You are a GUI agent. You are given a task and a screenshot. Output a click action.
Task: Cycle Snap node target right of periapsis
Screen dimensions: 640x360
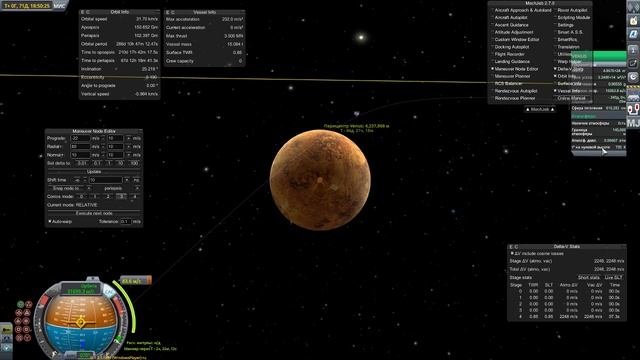137,189
